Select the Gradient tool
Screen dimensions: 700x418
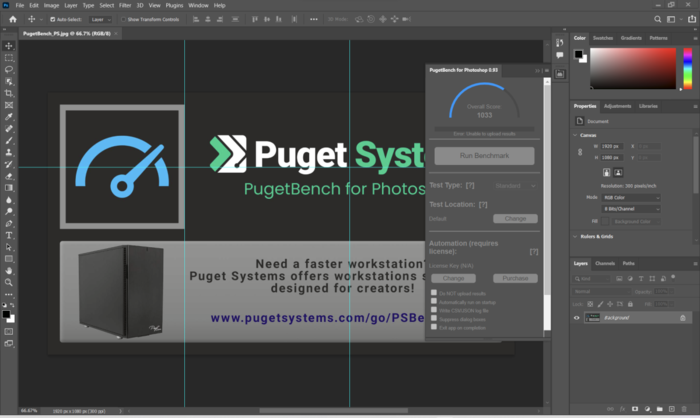[x=8, y=188]
